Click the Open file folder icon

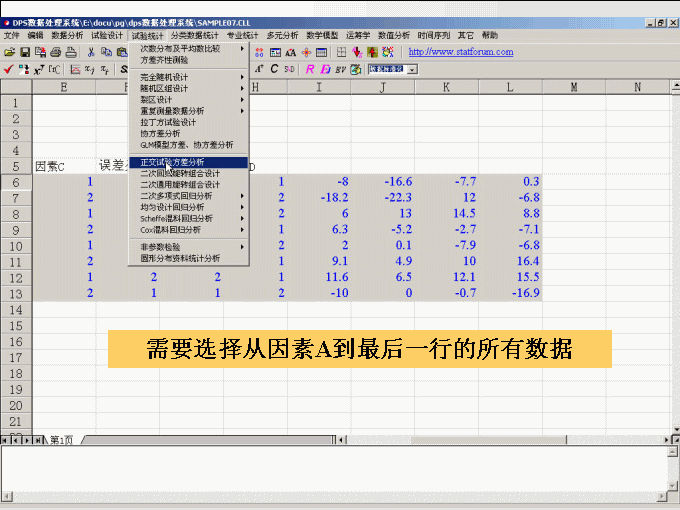tap(9, 52)
